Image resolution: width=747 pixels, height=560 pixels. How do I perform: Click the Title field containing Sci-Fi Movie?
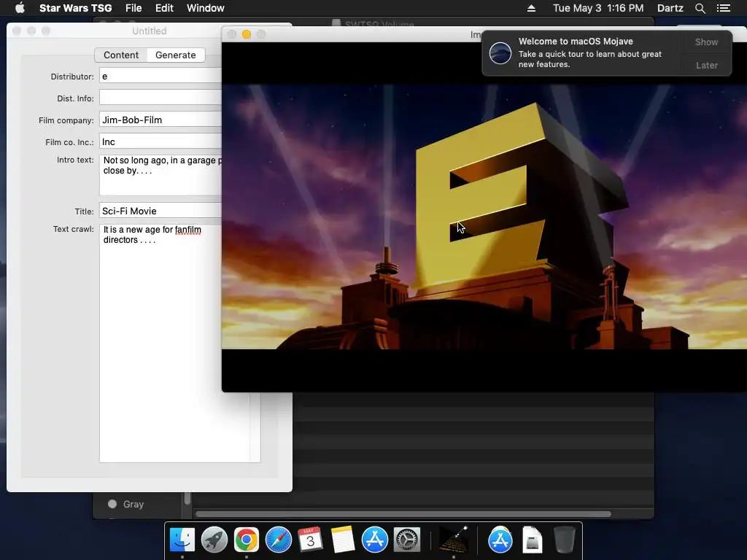pos(160,211)
